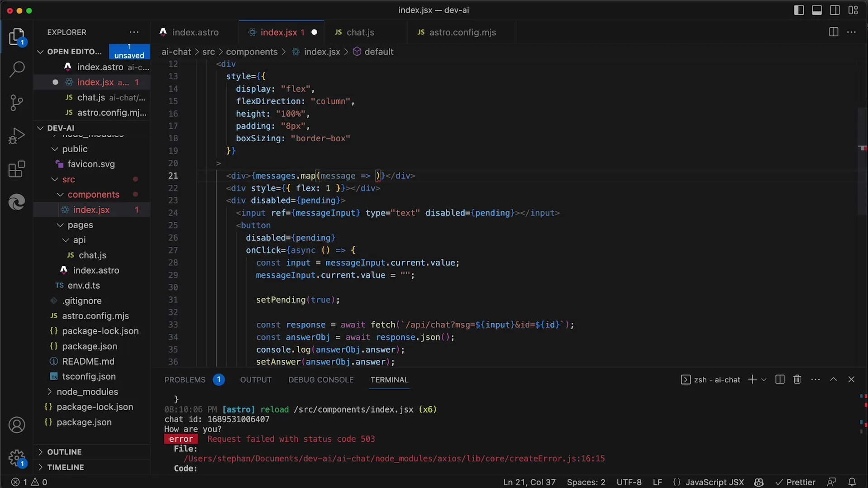Open the Search view in the activity bar
This screenshot has height=488, width=868.
coord(17,69)
